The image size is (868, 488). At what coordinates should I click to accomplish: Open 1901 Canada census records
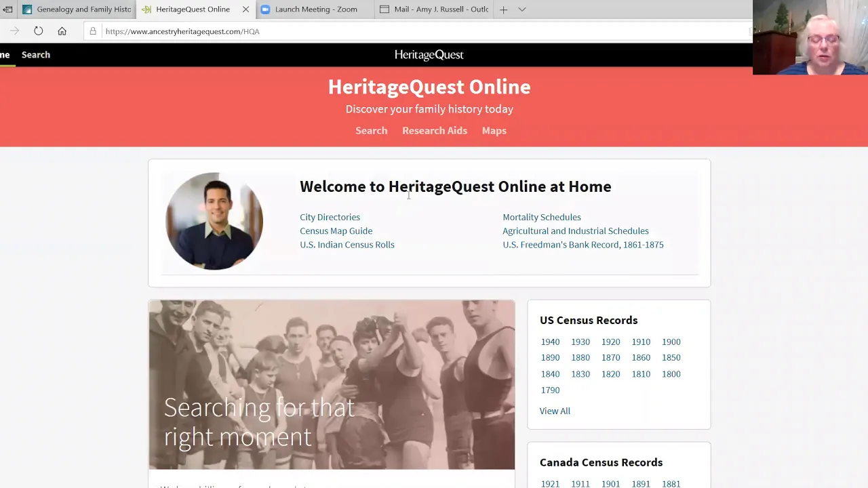611,484
